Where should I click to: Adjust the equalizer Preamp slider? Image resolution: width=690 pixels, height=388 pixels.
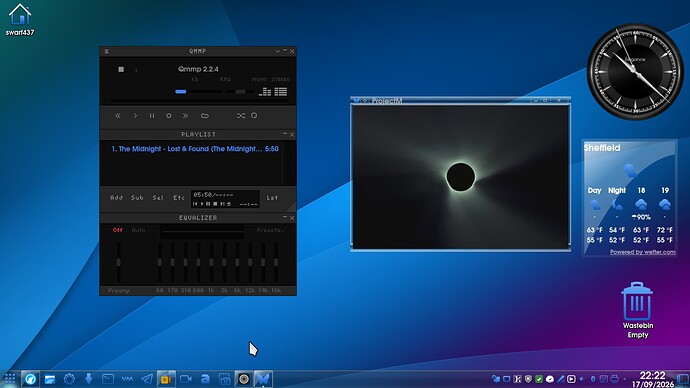[119, 262]
